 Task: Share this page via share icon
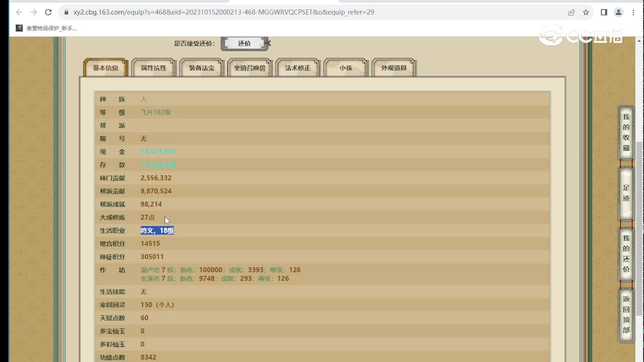[572, 12]
